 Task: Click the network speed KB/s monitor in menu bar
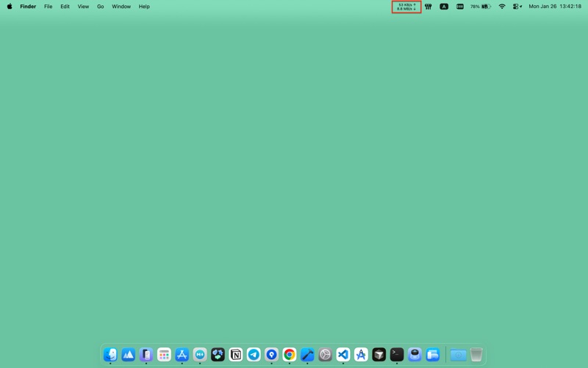click(406, 7)
